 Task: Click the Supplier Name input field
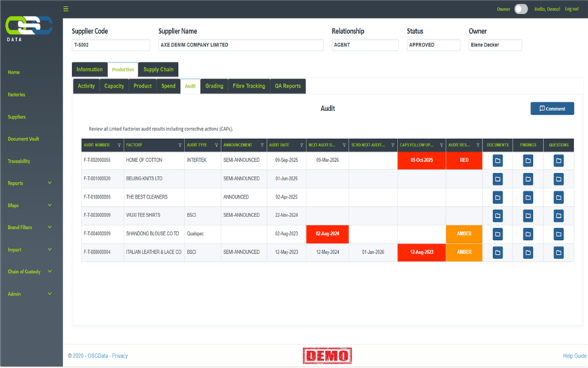[240, 45]
